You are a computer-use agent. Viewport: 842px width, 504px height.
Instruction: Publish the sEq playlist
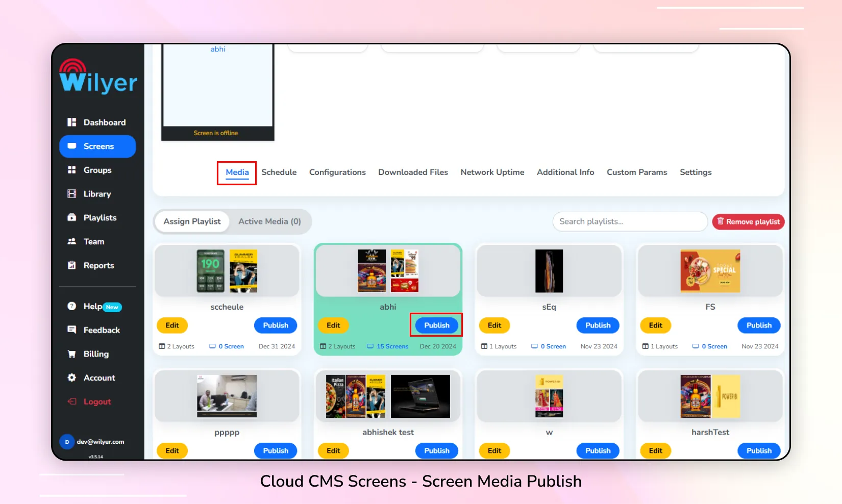(x=598, y=325)
